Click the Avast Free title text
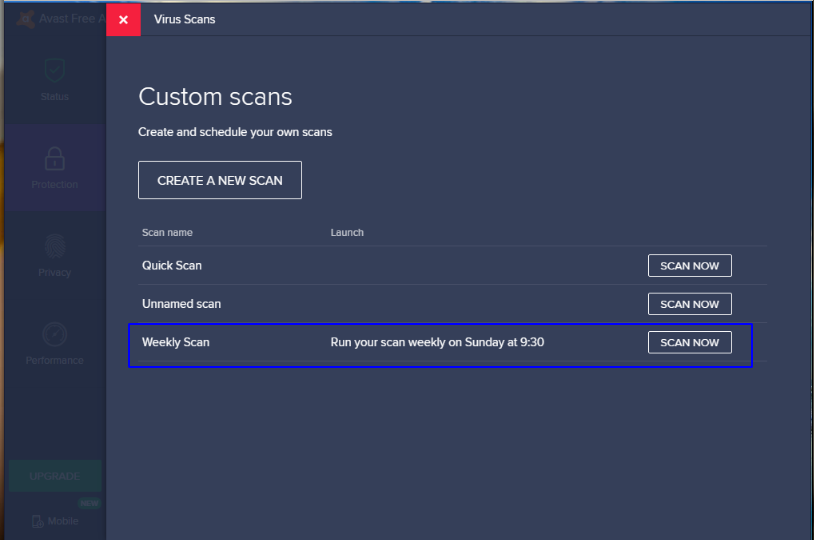 coord(72,19)
